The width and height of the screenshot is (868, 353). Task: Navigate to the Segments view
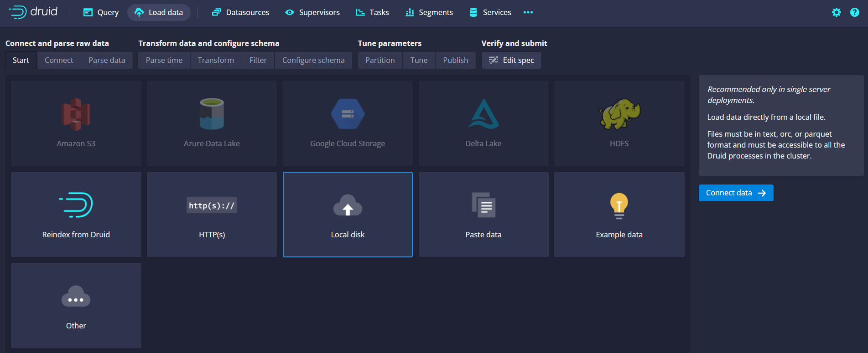click(429, 12)
